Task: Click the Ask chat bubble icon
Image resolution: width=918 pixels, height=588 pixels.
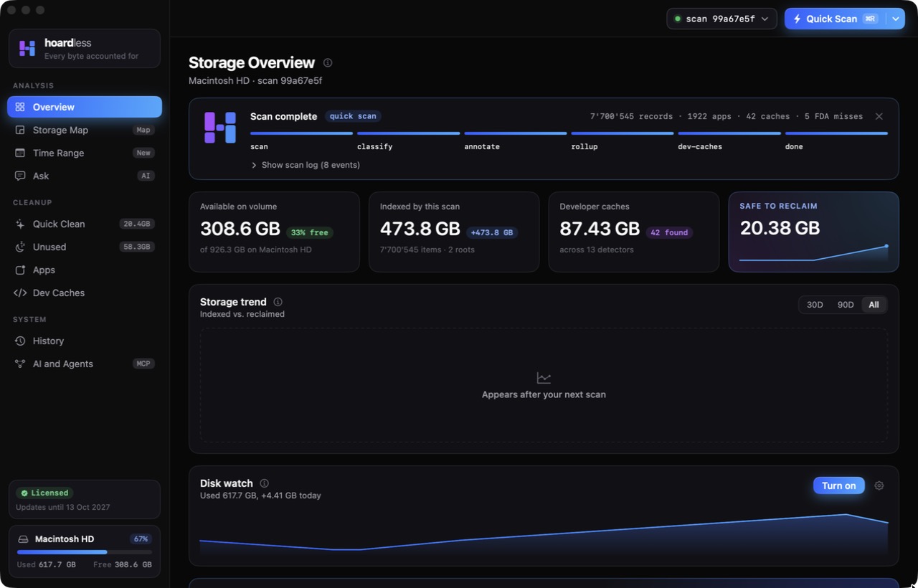Action: pyautogui.click(x=20, y=176)
